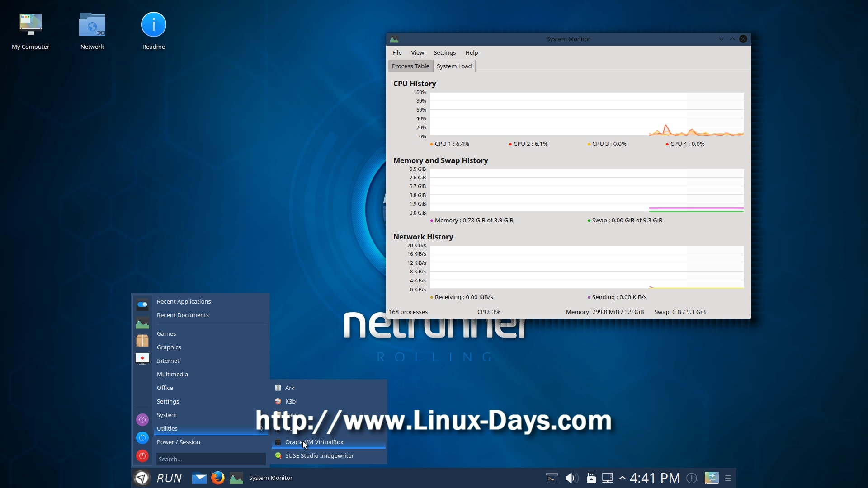Click the 'Memory : 0.78 GiB of 3.9 GiB' legend
Screen dimensions: 868x488
point(472,221)
